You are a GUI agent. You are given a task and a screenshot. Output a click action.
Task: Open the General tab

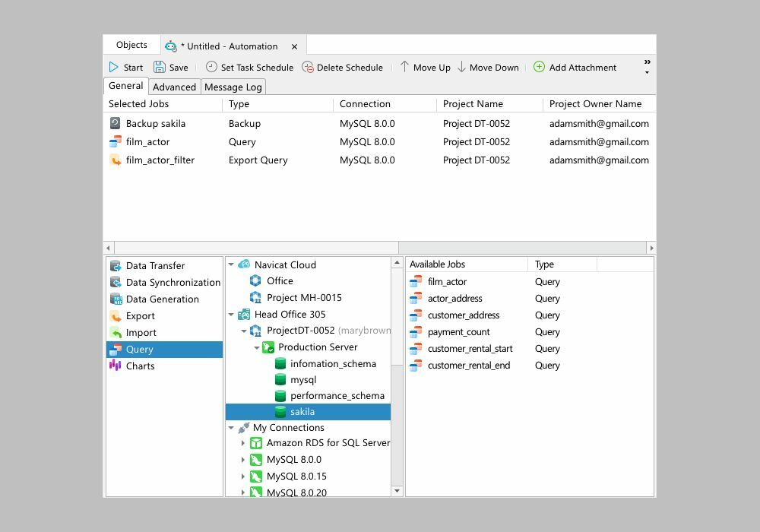[126, 86]
